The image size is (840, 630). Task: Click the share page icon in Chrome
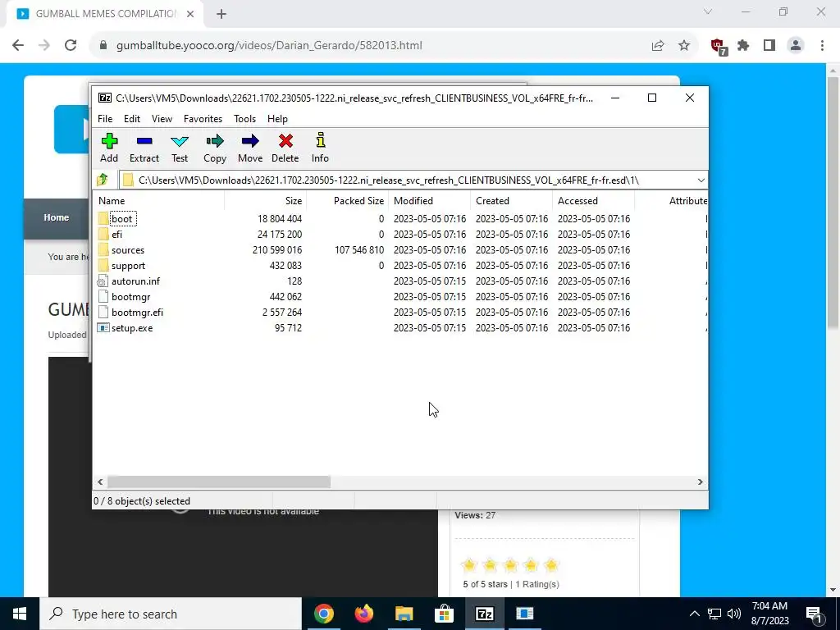(658, 46)
